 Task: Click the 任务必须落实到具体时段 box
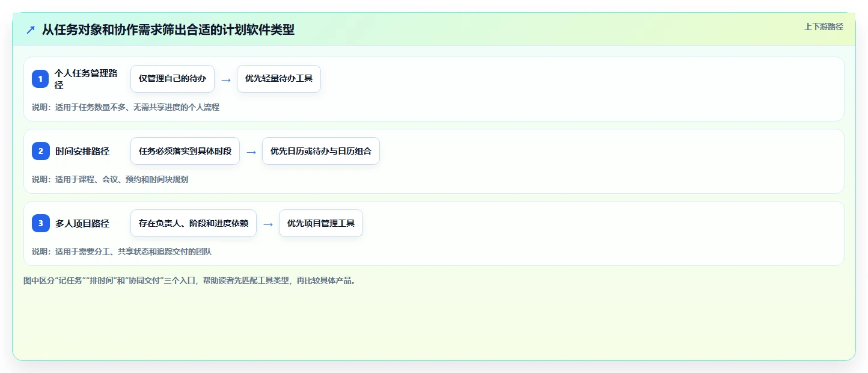pyautogui.click(x=185, y=151)
